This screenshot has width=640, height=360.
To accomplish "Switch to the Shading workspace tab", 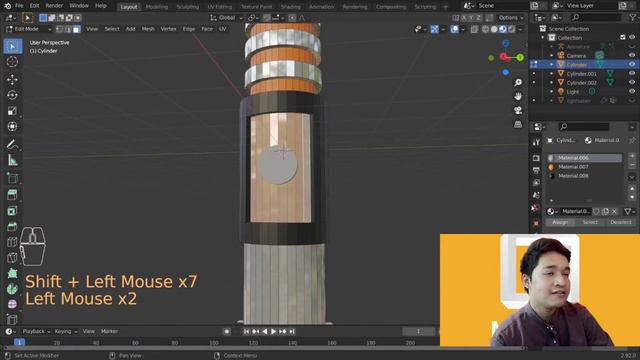I will point(290,7).
